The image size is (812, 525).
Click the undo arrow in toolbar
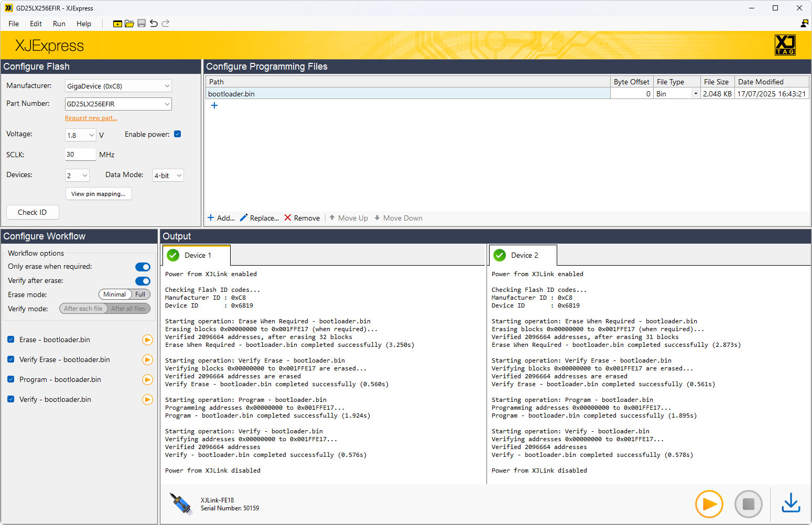click(x=154, y=24)
